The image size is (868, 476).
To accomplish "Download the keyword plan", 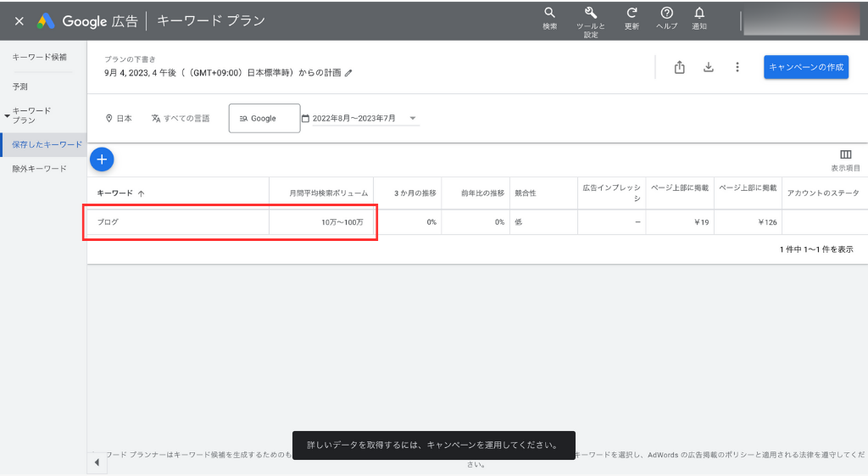I will tap(709, 68).
